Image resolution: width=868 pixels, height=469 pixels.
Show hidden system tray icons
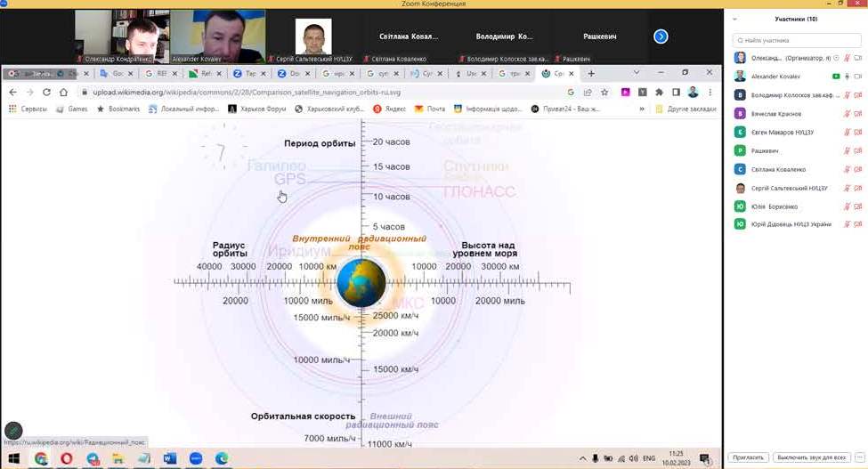[x=582, y=458]
